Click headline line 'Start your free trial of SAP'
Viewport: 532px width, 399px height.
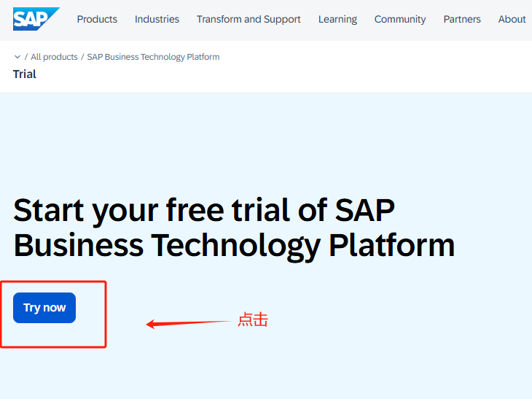click(204, 211)
